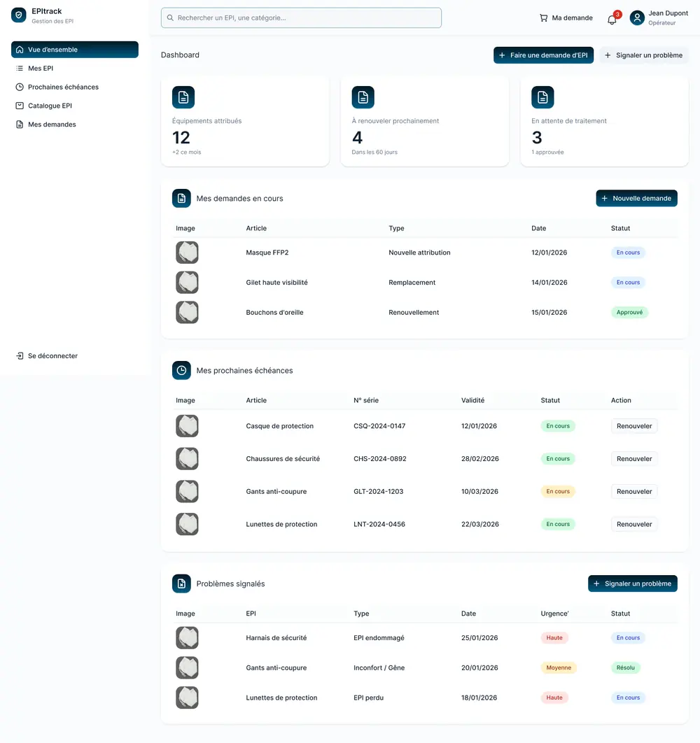Open Mes demandes in the sidebar
The width and height of the screenshot is (700, 743).
pyautogui.click(x=75, y=125)
